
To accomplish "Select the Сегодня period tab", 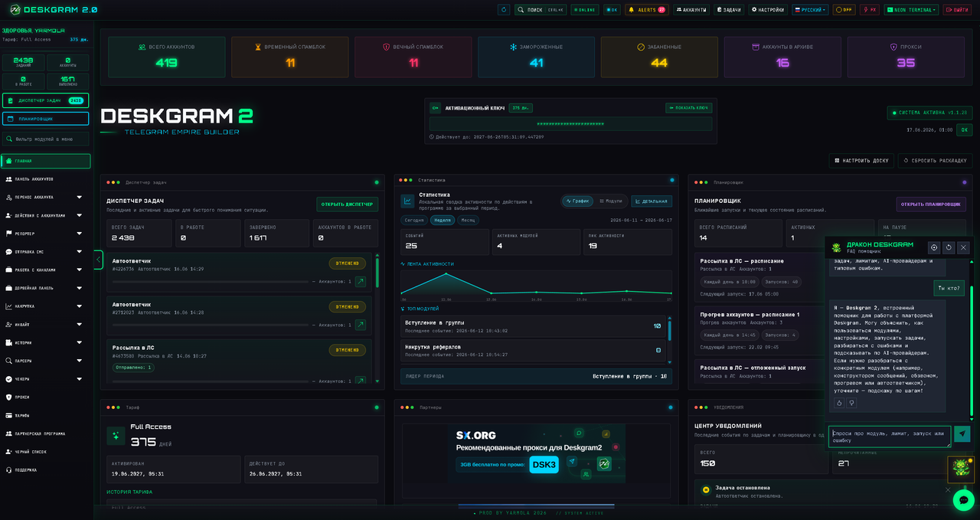I will (x=414, y=220).
